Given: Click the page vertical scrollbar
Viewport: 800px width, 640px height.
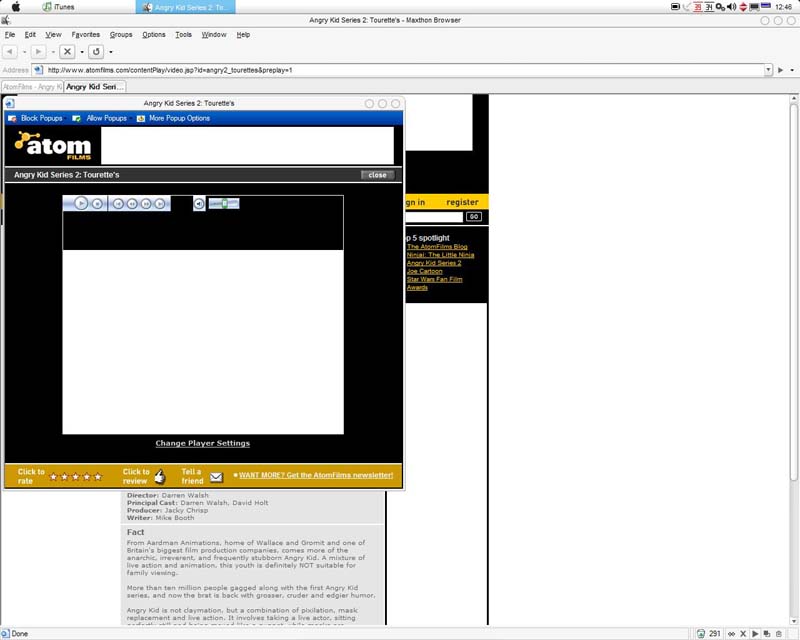Looking at the screenshot, I should point(793,360).
